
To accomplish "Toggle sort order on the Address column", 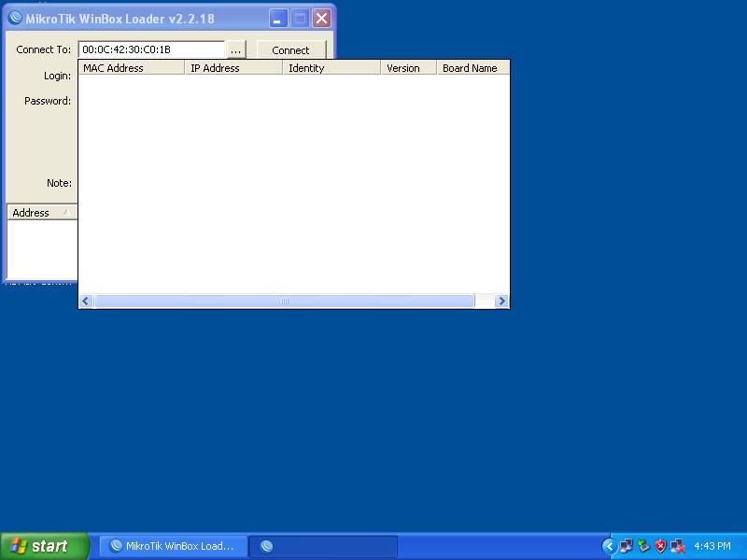I will (x=35, y=212).
